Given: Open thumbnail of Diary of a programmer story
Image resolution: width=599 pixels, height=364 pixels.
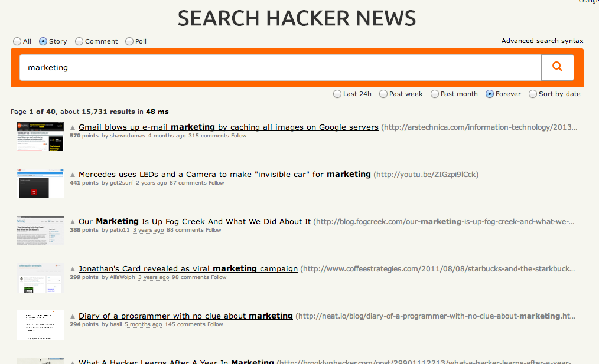Looking at the screenshot, I should [x=40, y=325].
